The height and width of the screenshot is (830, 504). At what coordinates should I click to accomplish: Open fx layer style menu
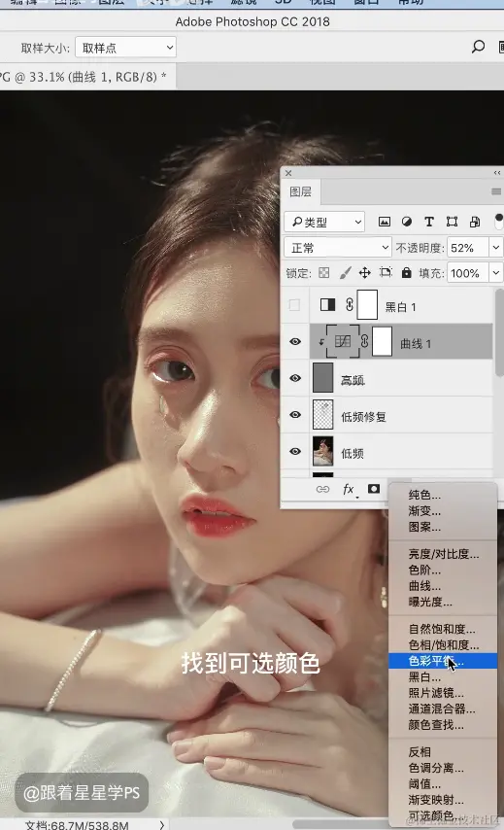[x=348, y=489]
